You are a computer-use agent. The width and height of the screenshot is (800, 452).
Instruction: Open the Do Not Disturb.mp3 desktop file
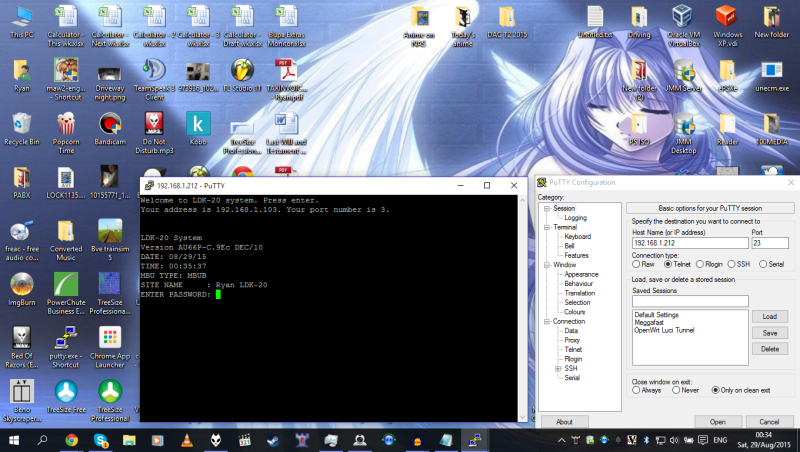coord(154,134)
